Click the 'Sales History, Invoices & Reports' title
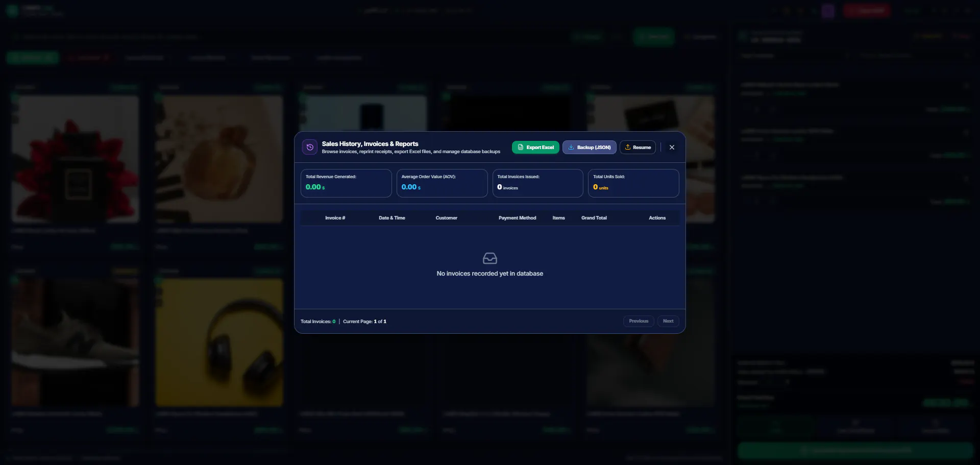The height and width of the screenshot is (465, 980). tap(370, 144)
